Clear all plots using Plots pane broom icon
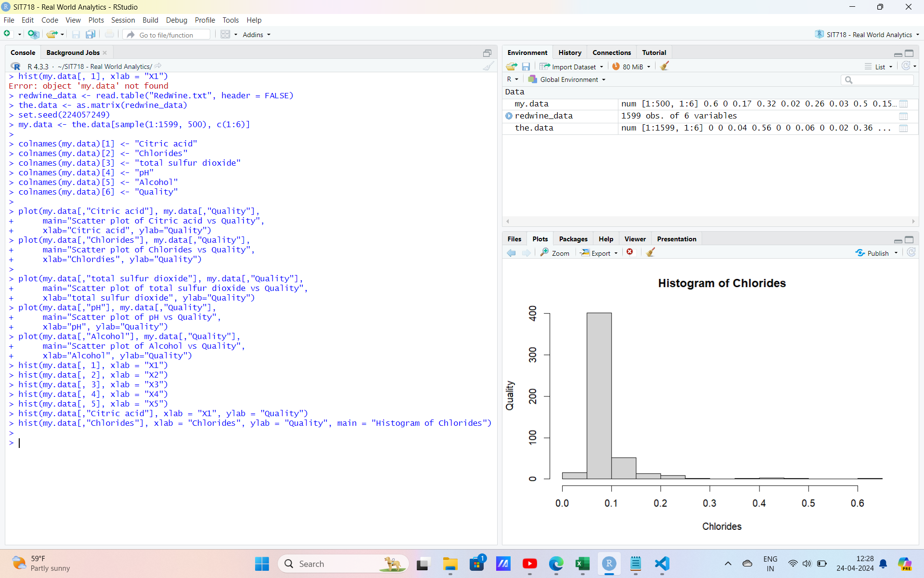 click(x=650, y=252)
